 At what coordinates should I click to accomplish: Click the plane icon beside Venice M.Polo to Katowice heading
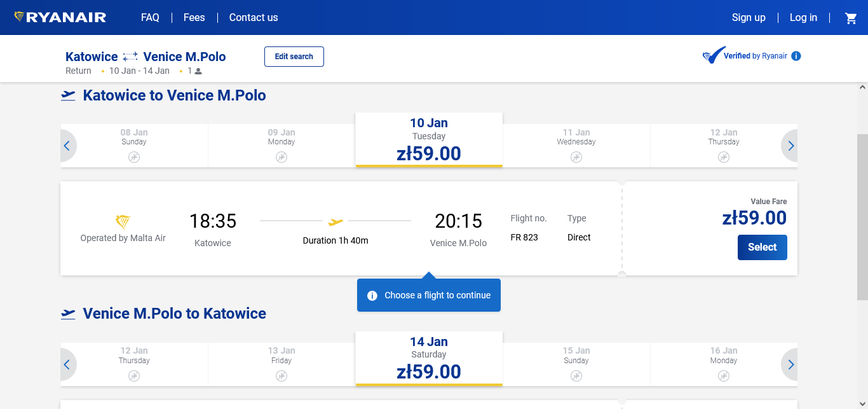pos(68,314)
